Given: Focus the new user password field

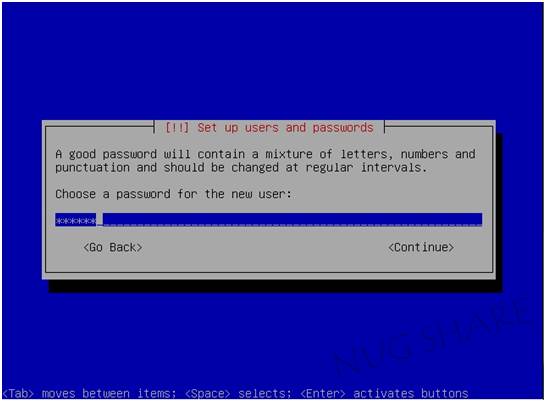Looking at the screenshot, I should tap(268, 219).
